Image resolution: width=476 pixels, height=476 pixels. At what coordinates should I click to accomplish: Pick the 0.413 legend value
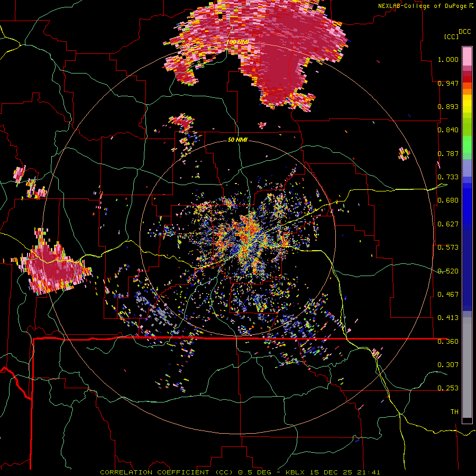coord(448,318)
